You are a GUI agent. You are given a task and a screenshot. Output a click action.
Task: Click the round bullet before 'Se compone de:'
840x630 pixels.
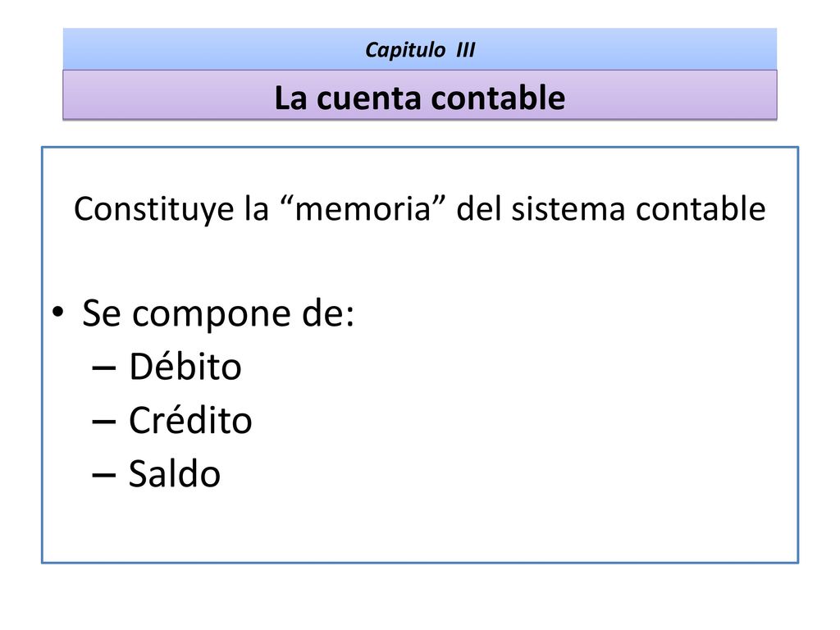pos(58,312)
